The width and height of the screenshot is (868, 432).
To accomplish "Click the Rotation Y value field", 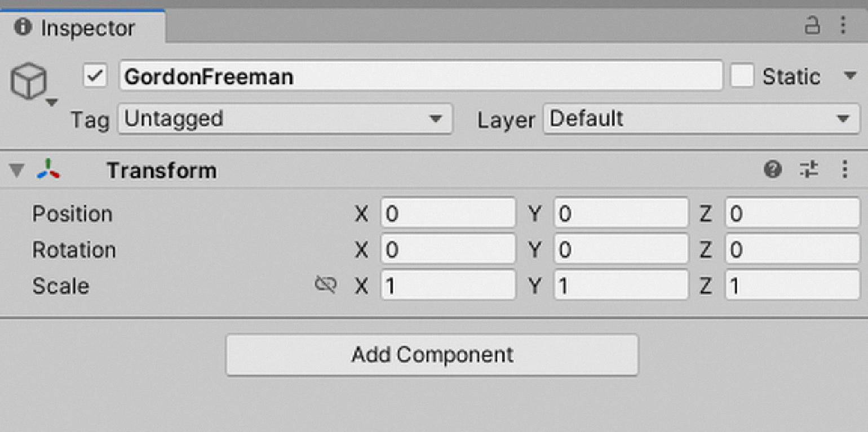I will click(621, 250).
